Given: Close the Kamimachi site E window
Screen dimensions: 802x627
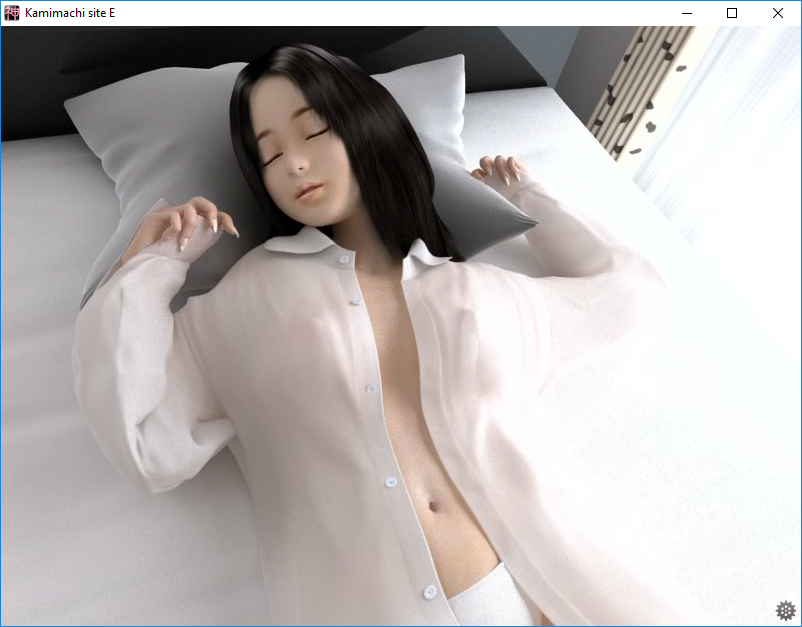Looking at the screenshot, I should tap(777, 13).
